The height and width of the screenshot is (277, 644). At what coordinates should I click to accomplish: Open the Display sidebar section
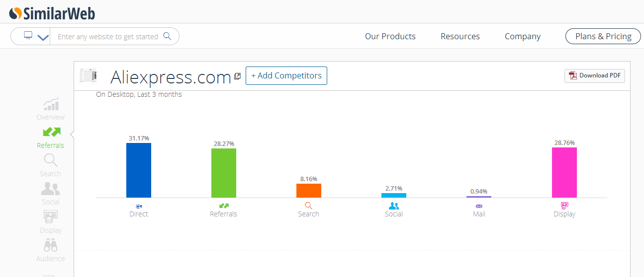coord(50,222)
